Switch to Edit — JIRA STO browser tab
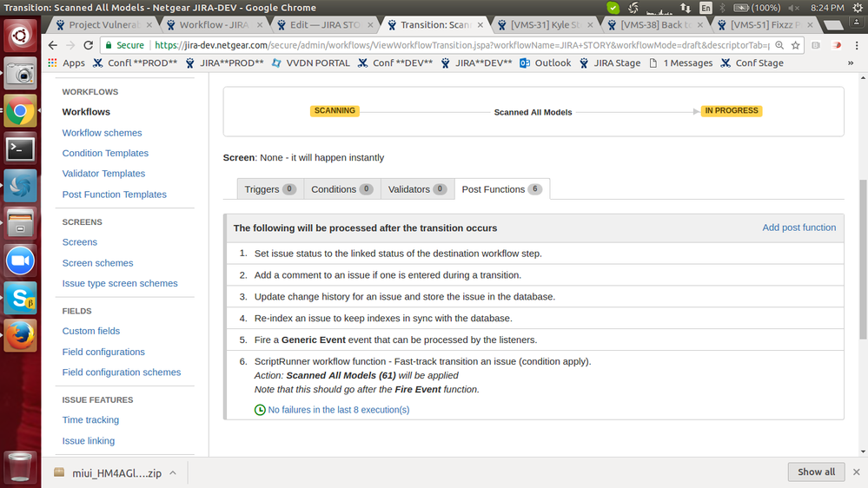This screenshot has height=488, width=868. point(324,25)
